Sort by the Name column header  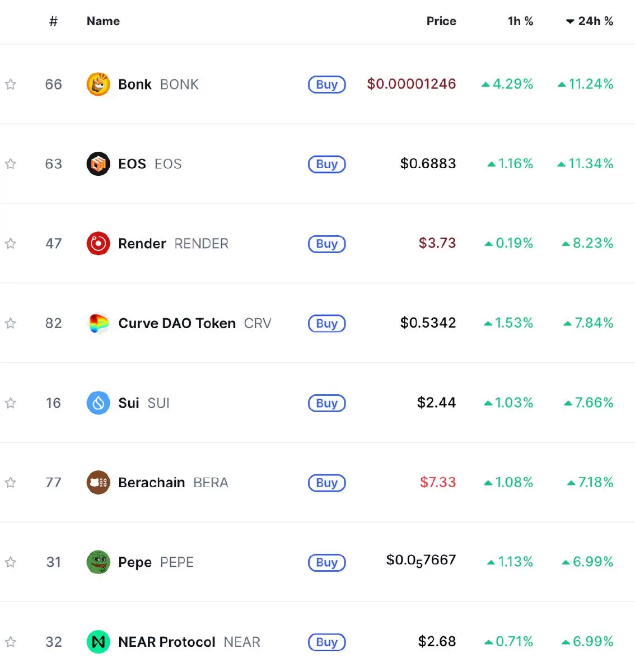(x=103, y=21)
